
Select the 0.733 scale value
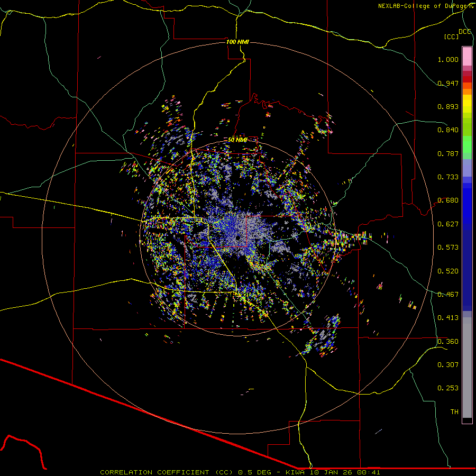pyautogui.click(x=448, y=177)
